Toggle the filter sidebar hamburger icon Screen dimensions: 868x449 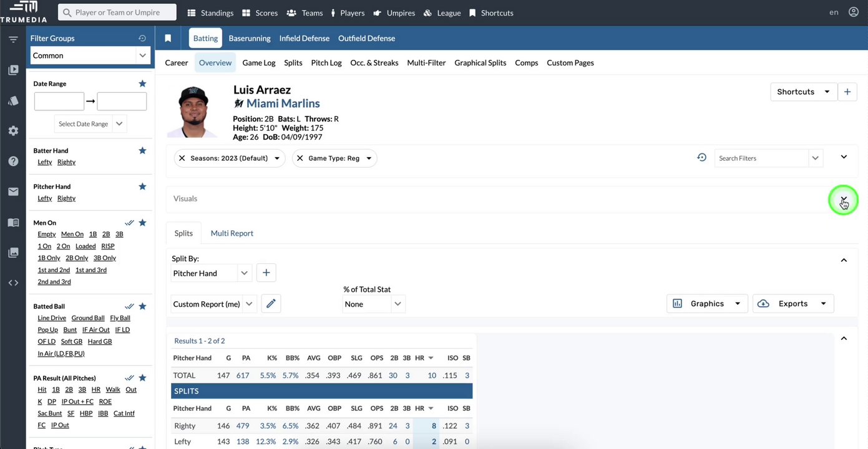13,39
